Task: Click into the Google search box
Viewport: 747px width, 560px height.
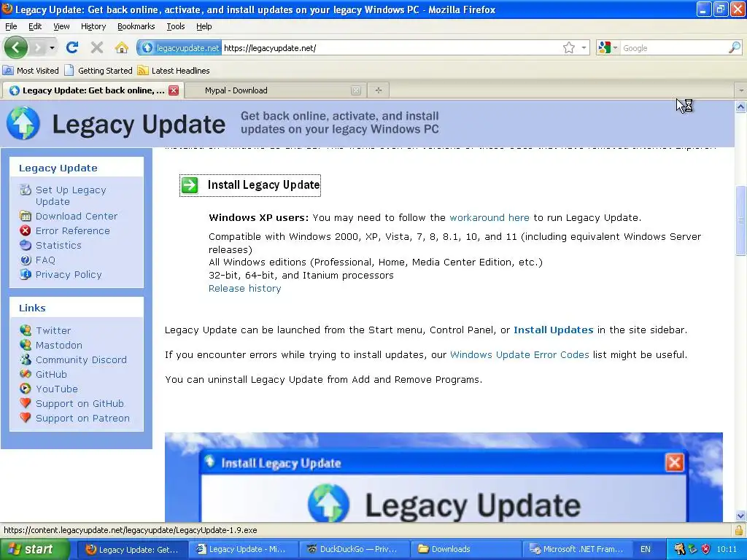Action: click(x=674, y=47)
